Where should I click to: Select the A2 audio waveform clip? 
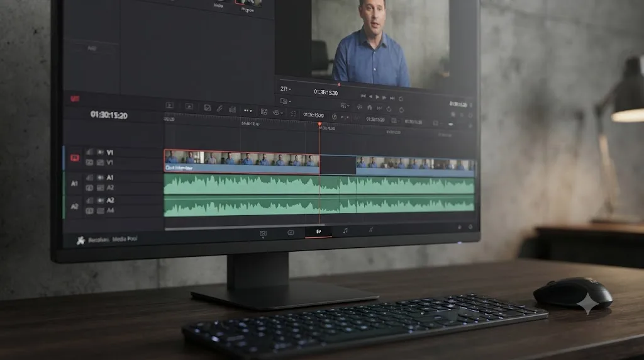click(319, 205)
